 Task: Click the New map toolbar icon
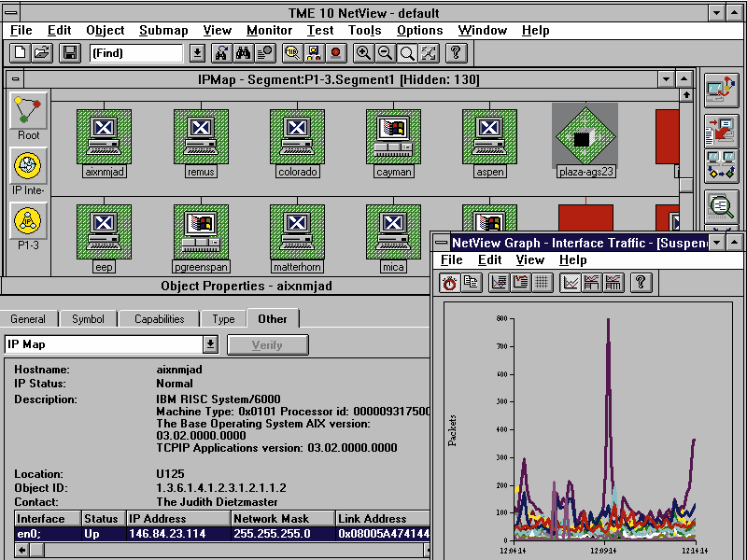tap(21, 53)
